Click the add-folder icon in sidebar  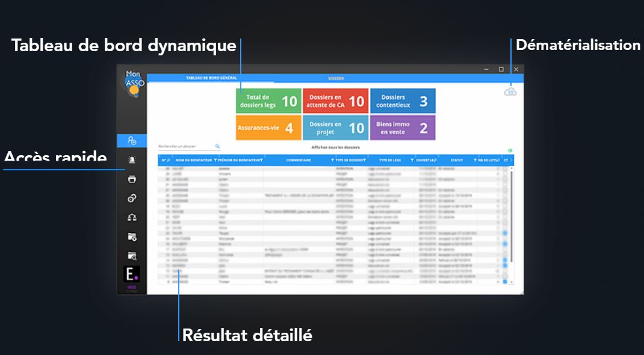[132, 236]
